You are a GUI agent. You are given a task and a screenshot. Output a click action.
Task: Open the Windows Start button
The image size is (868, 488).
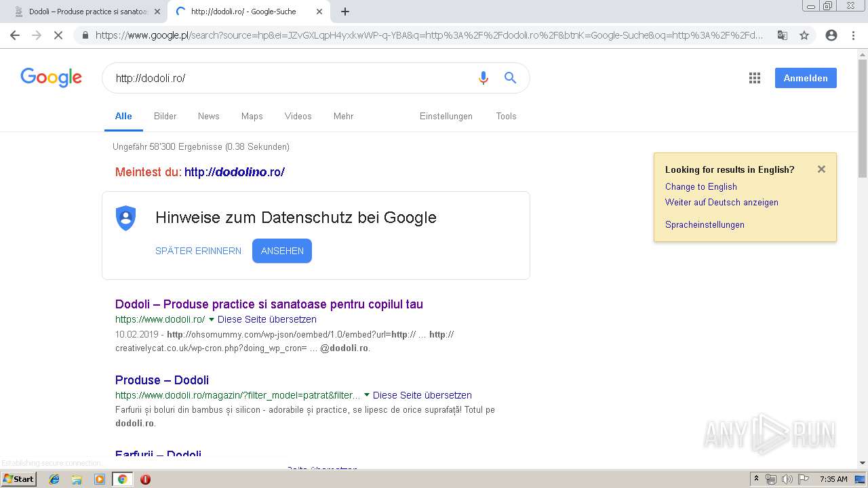[x=19, y=479]
